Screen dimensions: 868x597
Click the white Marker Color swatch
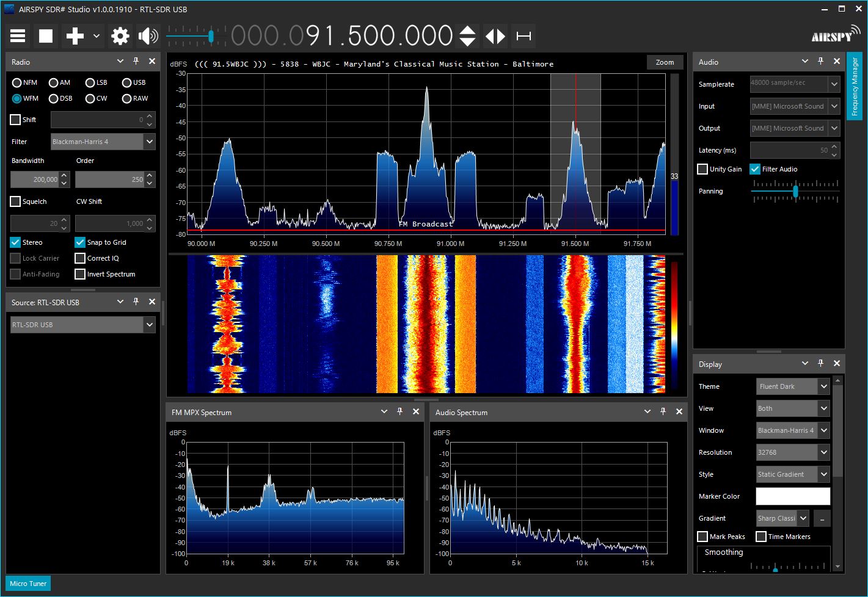coord(793,496)
